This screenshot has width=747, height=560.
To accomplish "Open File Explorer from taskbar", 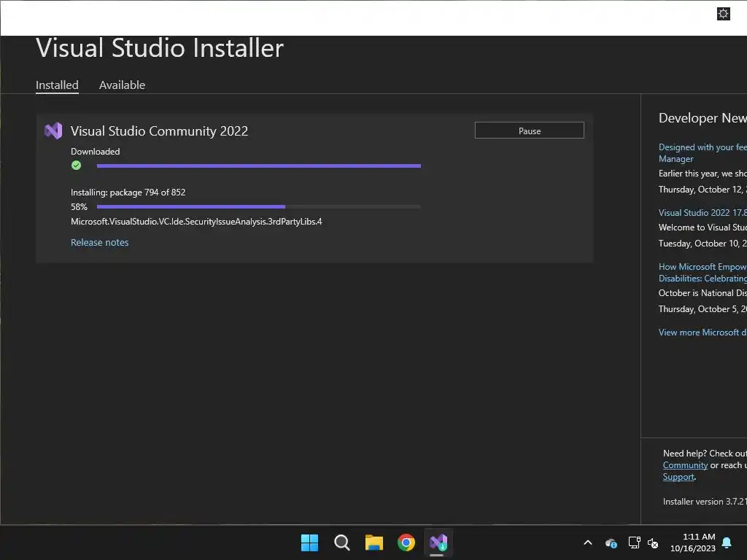I will pos(374,542).
